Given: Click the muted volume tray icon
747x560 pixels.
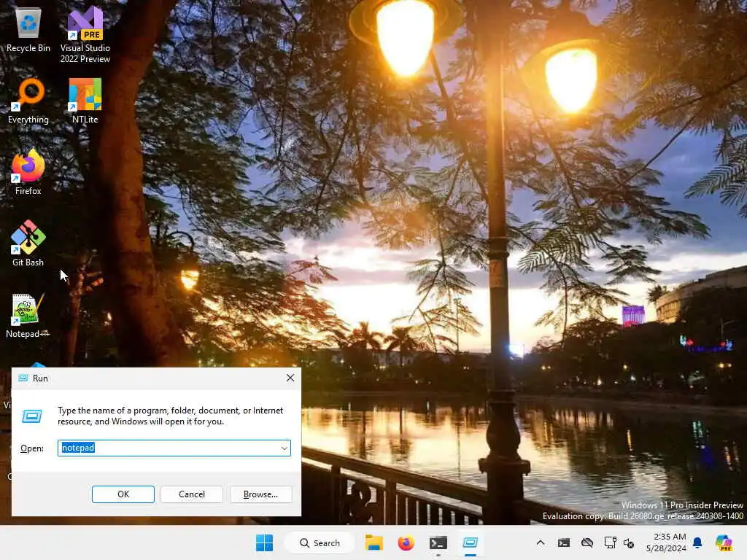Looking at the screenshot, I should pos(629,543).
